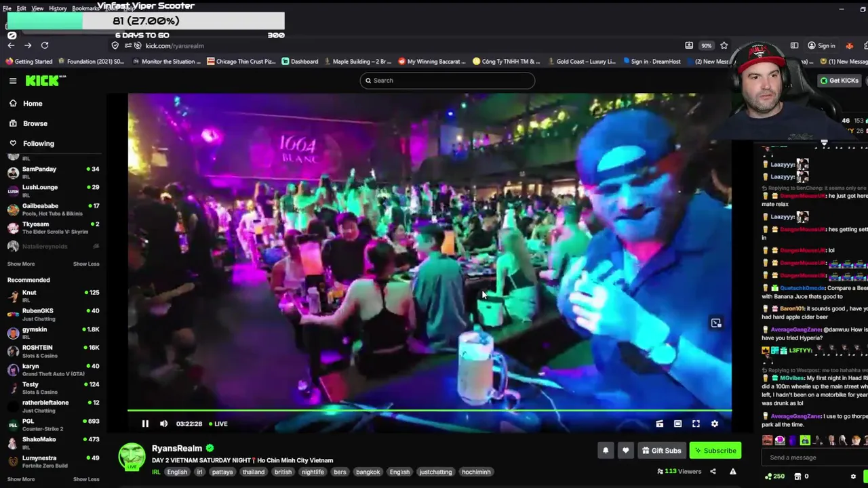Click the pattaya stream tag
868x488 pixels.
click(x=222, y=472)
